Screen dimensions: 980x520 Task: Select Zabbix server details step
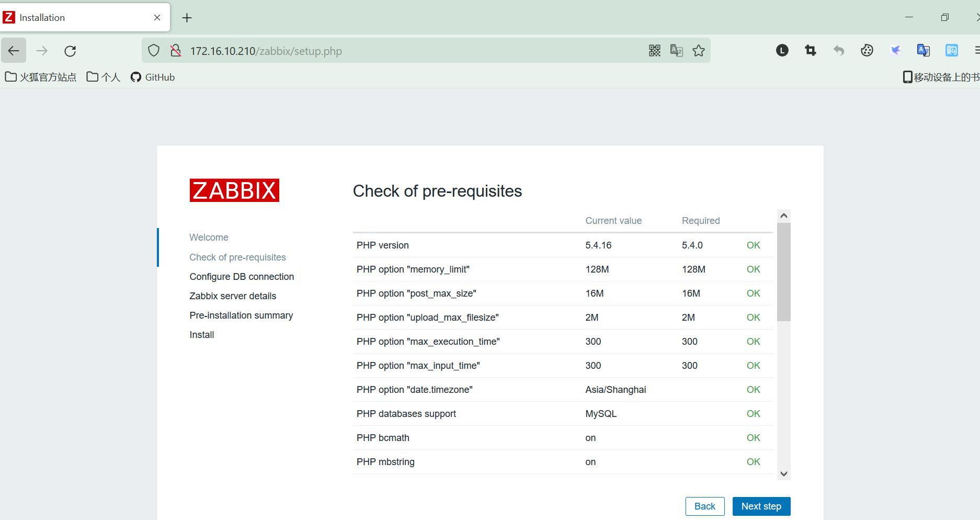coord(233,296)
